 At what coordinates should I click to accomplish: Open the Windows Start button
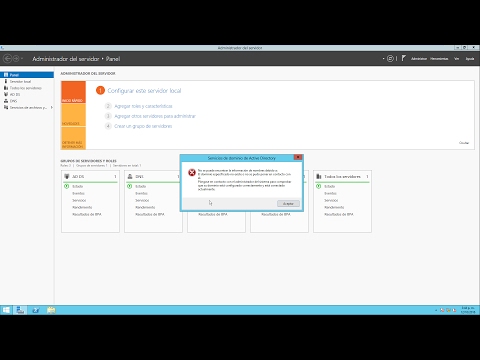[6, 310]
